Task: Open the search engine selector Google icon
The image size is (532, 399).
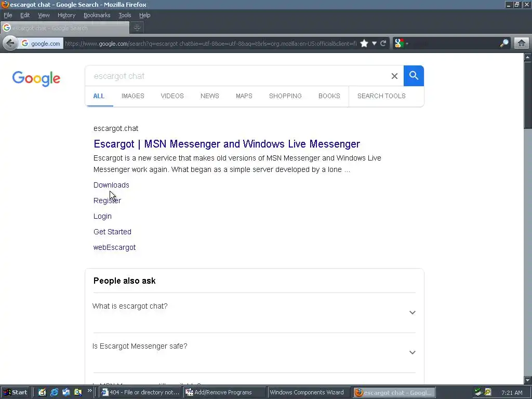Action: point(400,44)
